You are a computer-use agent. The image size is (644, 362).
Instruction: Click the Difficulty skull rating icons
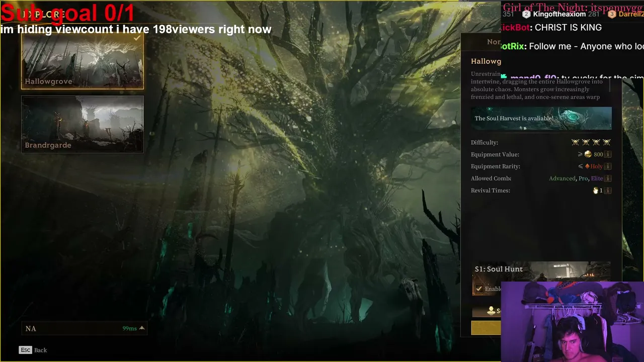click(x=591, y=142)
